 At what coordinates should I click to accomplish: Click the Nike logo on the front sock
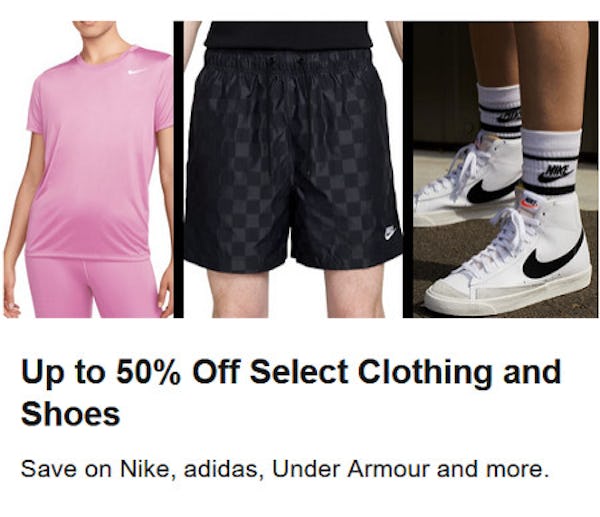point(555,173)
